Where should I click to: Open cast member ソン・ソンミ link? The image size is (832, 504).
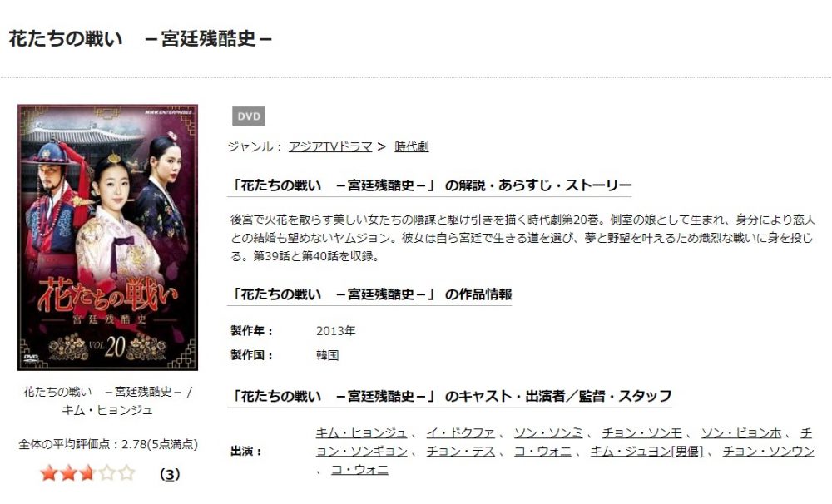(x=548, y=433)
